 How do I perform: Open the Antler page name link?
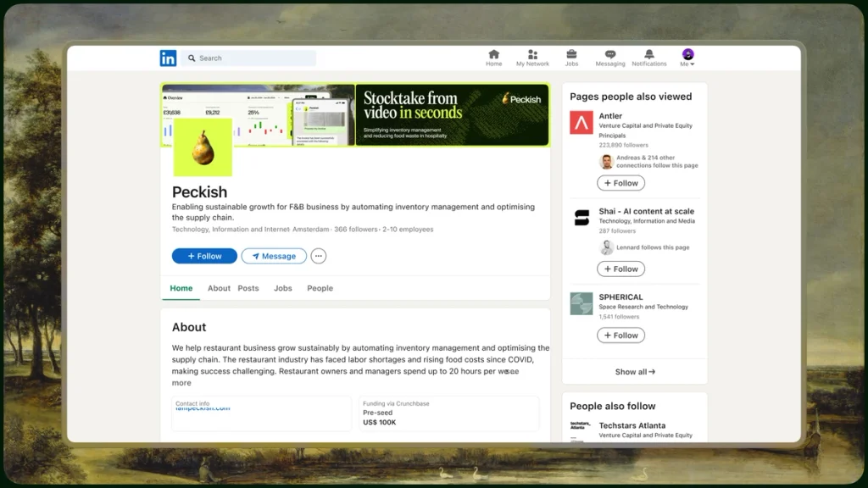pyautogui.click(x=610, y=115)
